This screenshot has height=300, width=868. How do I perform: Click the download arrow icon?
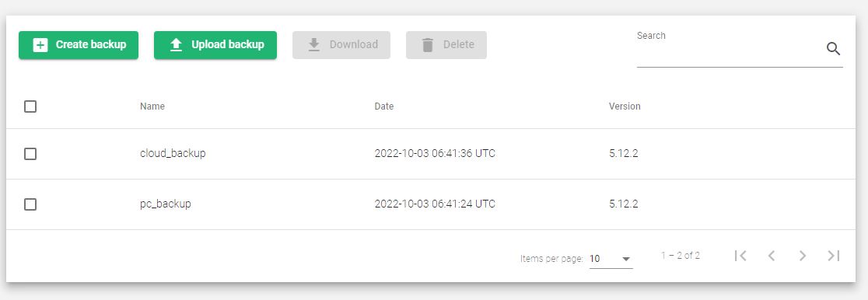pyautogui.click(x=314, y=45)
